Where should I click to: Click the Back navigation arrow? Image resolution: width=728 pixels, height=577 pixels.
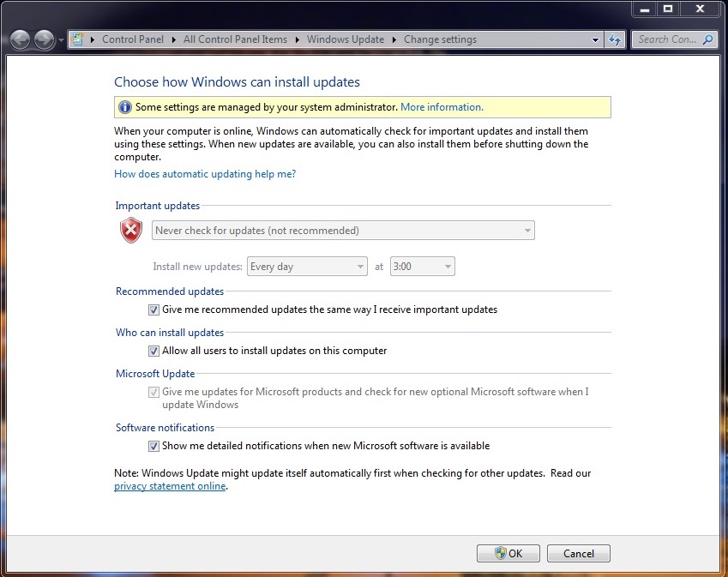(20, 39)
